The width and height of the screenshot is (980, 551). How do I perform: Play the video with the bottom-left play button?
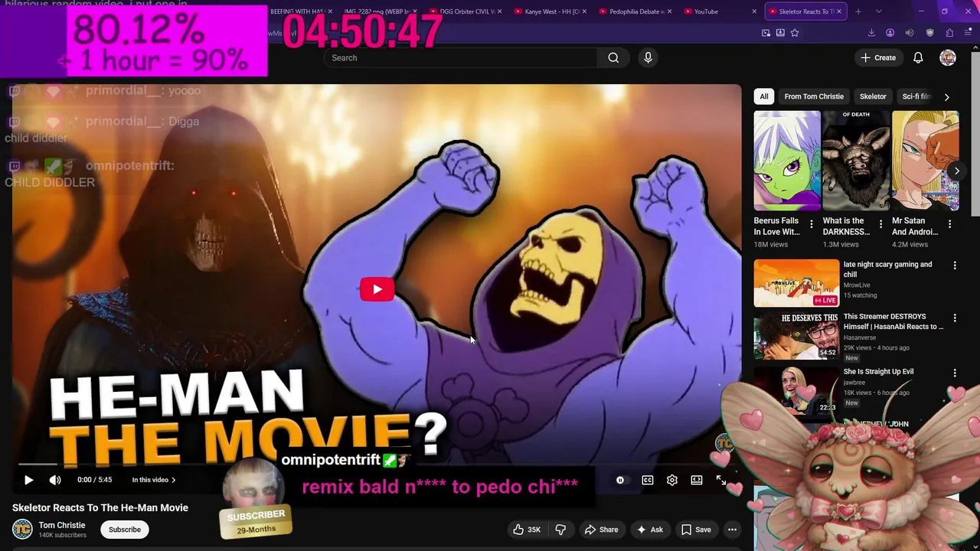tap(28, 480)
